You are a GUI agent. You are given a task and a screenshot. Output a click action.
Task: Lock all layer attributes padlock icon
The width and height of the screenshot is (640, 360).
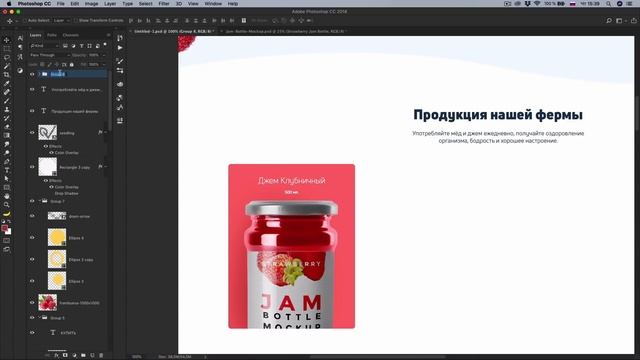(x=72, y=64)
